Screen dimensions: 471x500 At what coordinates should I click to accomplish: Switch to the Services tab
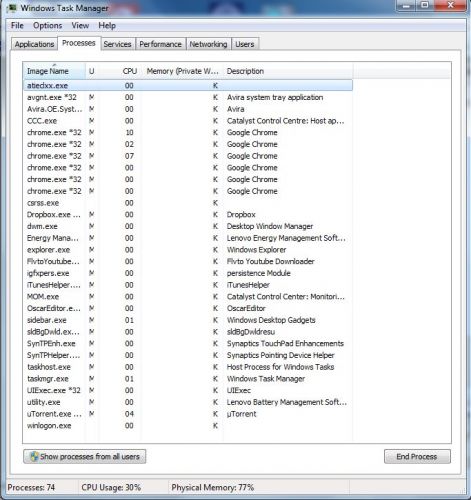[x=117, y=44]
